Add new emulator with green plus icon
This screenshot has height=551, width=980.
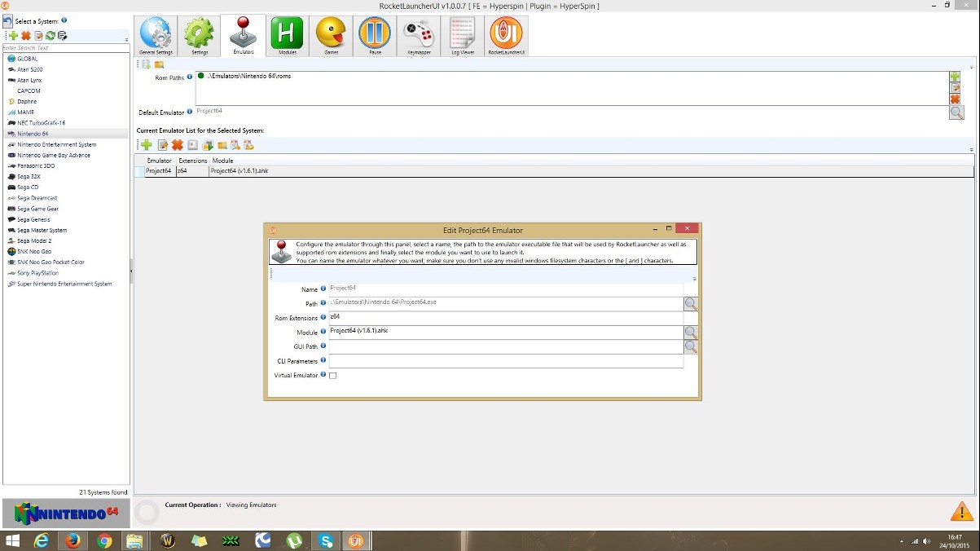point(147,145)
